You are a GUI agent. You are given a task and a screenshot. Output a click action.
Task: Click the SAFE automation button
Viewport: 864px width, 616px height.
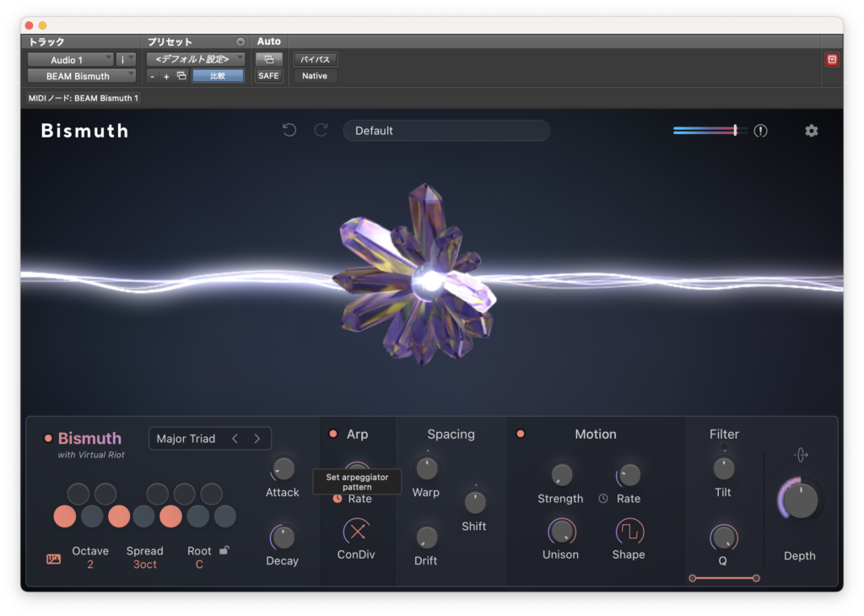(x=268, y=76)
